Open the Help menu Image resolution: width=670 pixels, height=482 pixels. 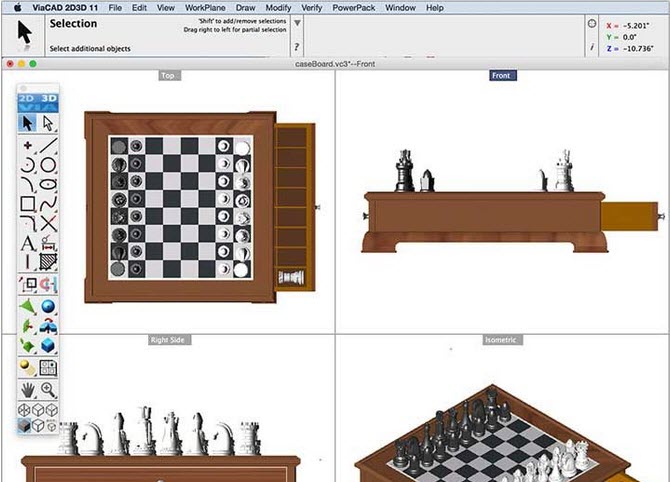coord(435,8)
